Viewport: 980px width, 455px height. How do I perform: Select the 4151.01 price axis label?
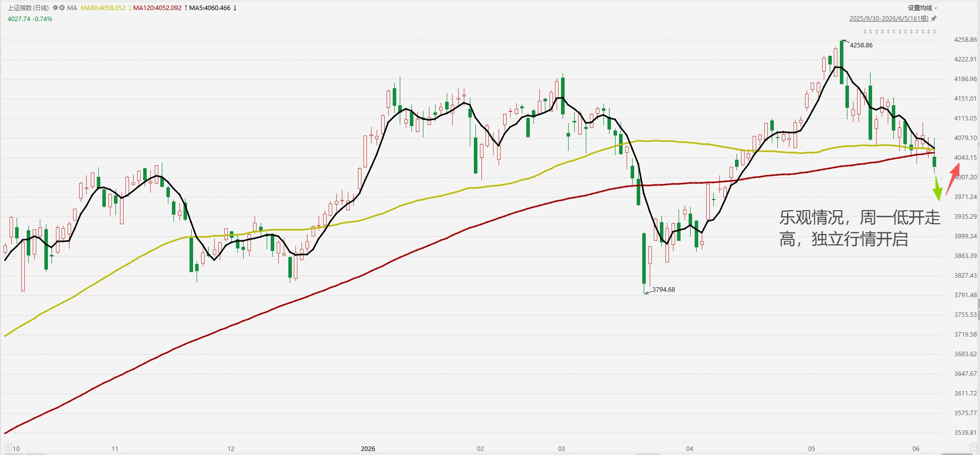point(965,99)
